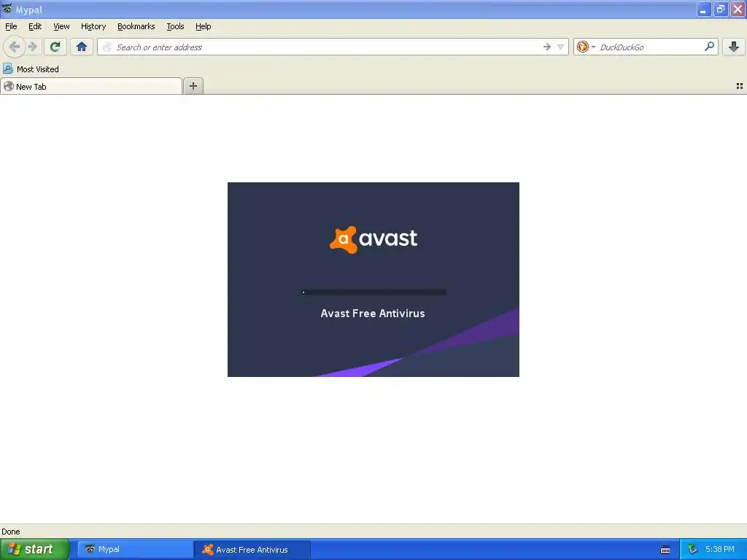This screenshot has height=560, width=747.
Task: Click the Avast logo on splash screen
Action: click(373, 239)
